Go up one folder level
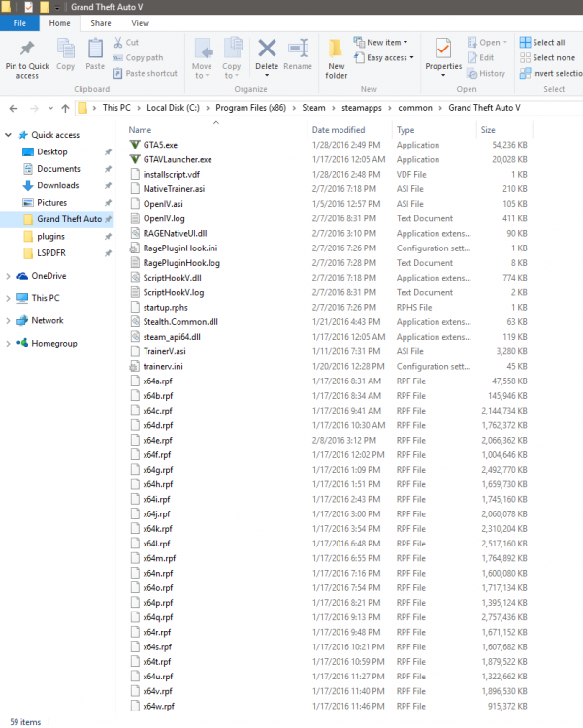Screen dimensions: 583x728 point(65,108)
